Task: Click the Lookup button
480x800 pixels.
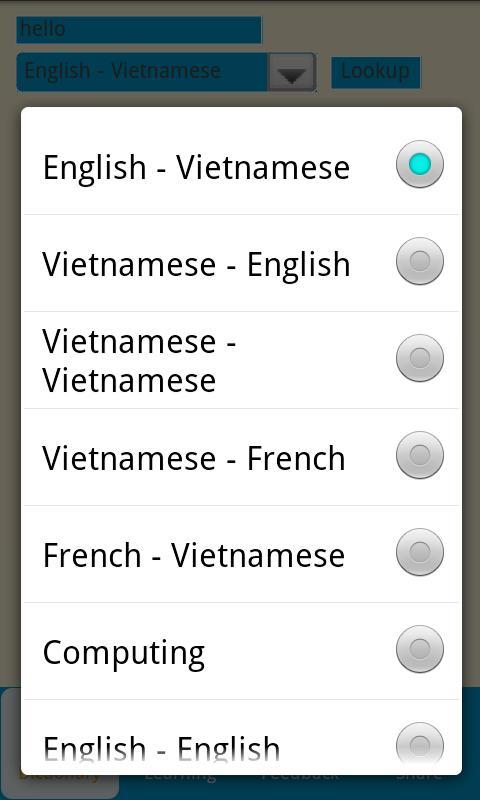Action: [x=375, y=72]
